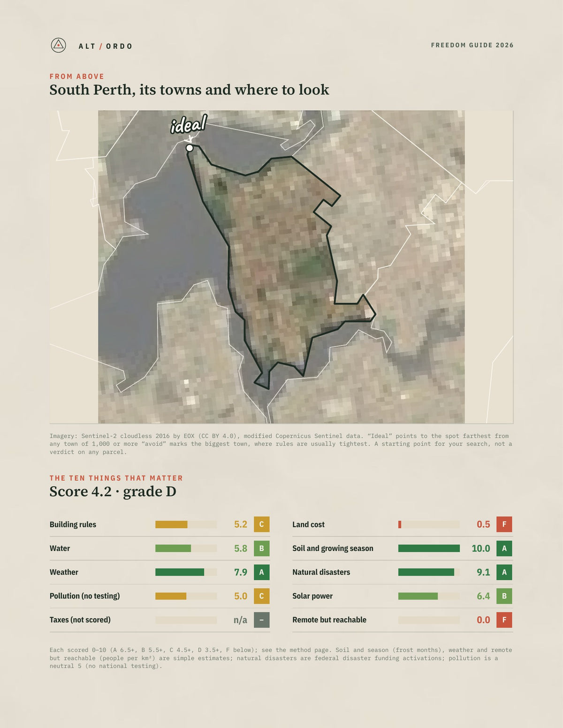Click the Land cost row label
This screenshot has width=563, height=728.
click(x=308, y=524)
